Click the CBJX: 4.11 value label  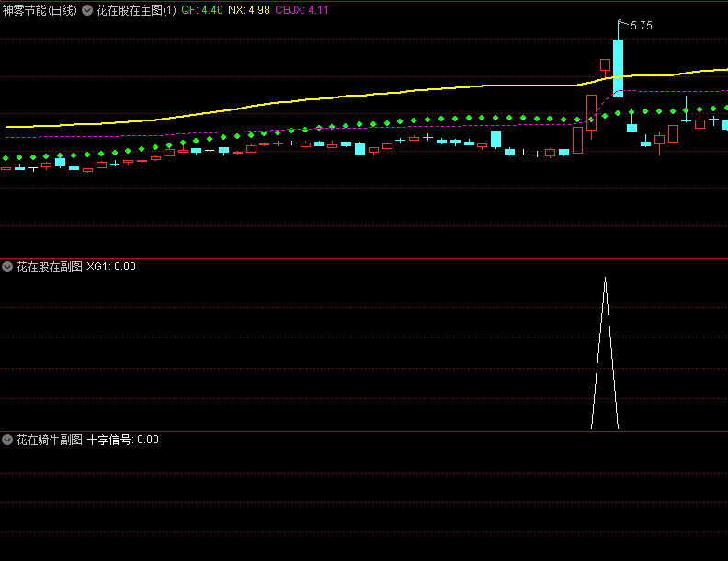301,10
